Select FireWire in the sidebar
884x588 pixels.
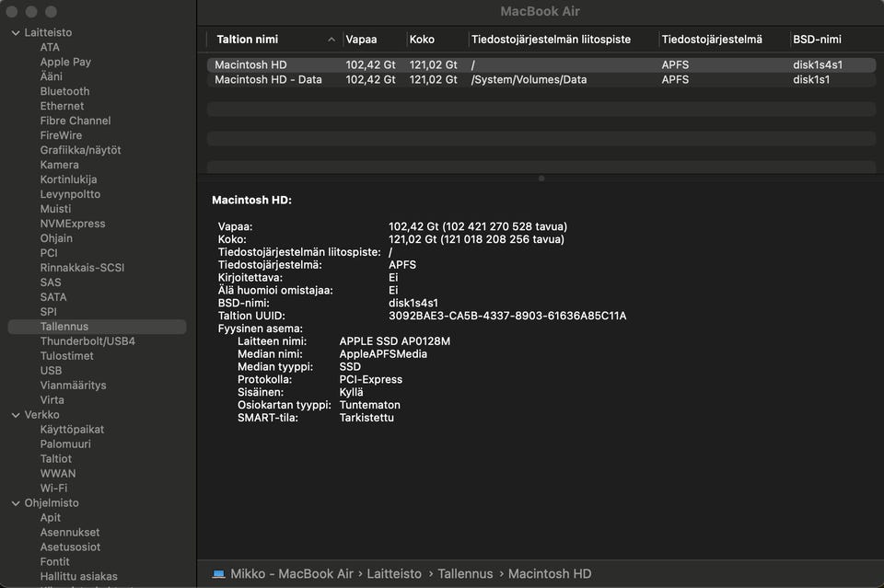(61, 135)
